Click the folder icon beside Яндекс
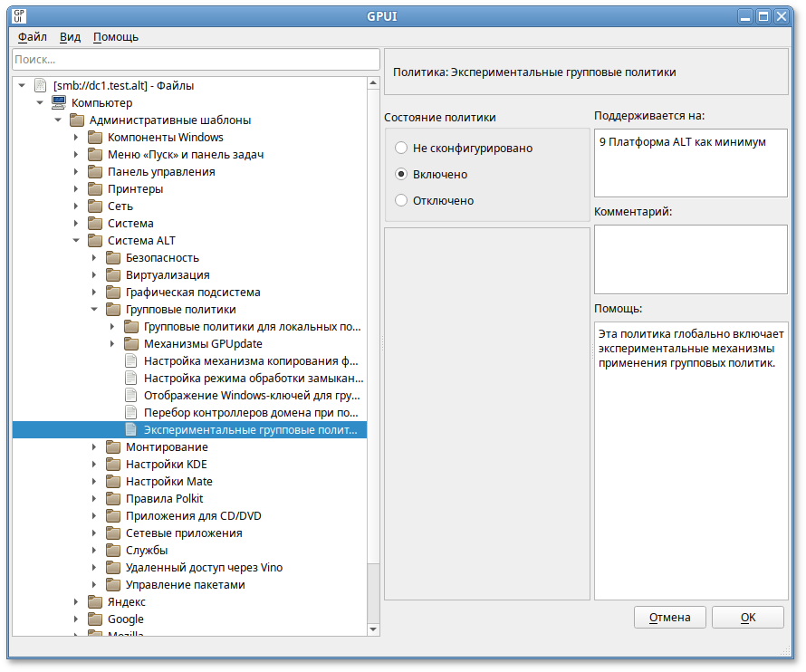Viewport: 806px width, 672px height. pyautogui.click(x=94, y=602)
